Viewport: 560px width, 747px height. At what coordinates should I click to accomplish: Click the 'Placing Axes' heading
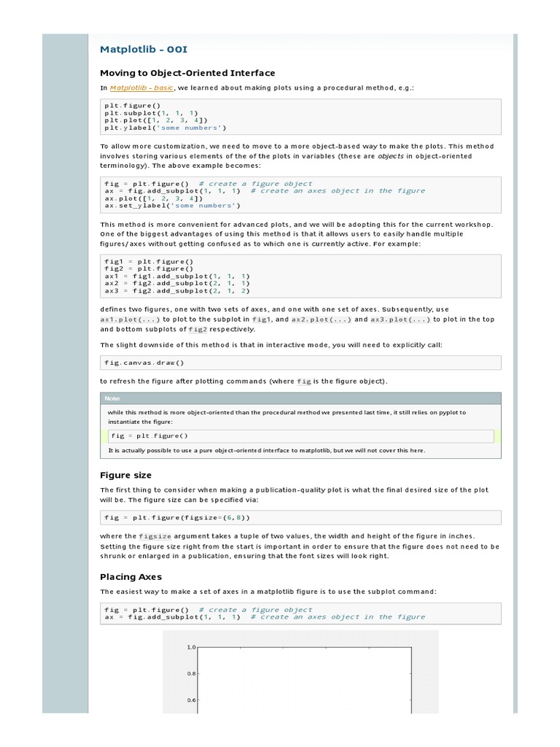pyautogui.click(x=131, y=577)
